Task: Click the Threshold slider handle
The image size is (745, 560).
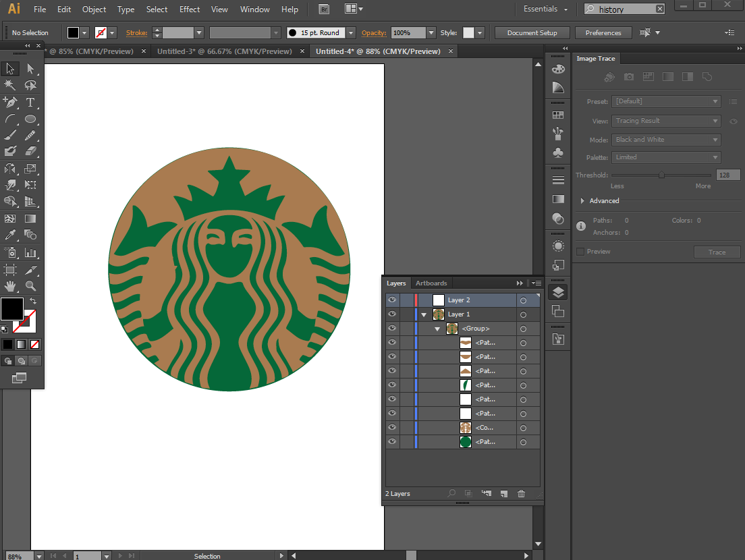Action: 661,175
